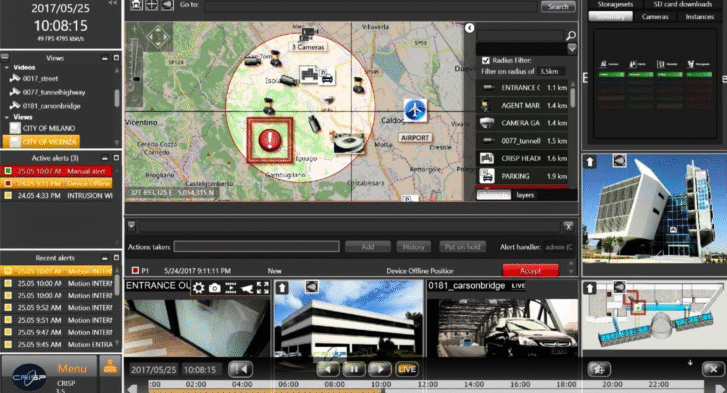This screenshot has height=393, width=727.
Task: Click the blue airport airplane icon
Action: point(415,110)
